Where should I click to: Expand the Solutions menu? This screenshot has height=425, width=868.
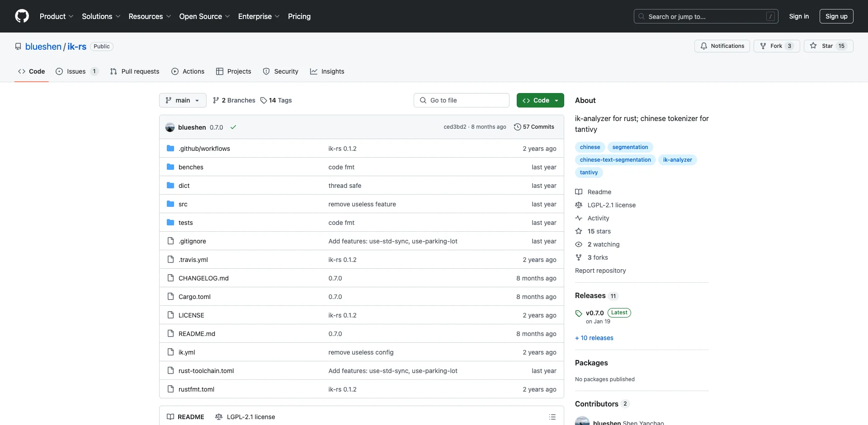[101, 16]
